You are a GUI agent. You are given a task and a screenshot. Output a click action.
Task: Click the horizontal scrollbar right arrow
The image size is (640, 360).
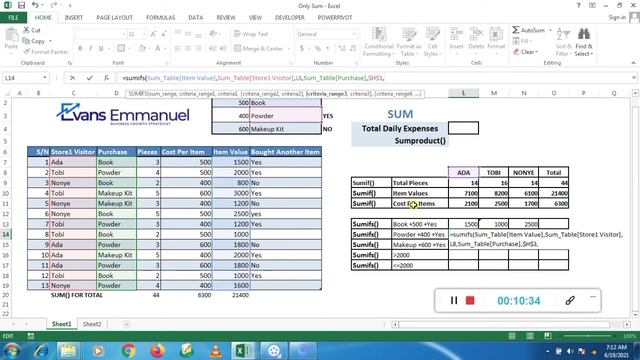[627, 324]
